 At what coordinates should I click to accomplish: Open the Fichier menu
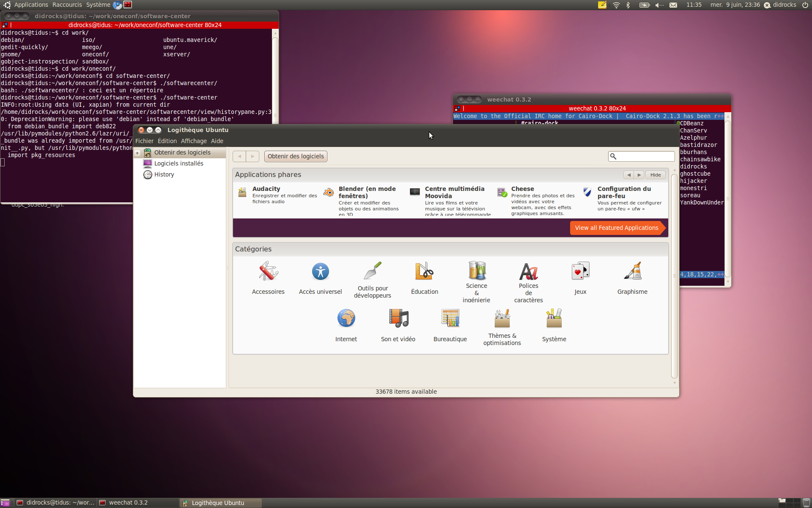(x=144, y=141)
